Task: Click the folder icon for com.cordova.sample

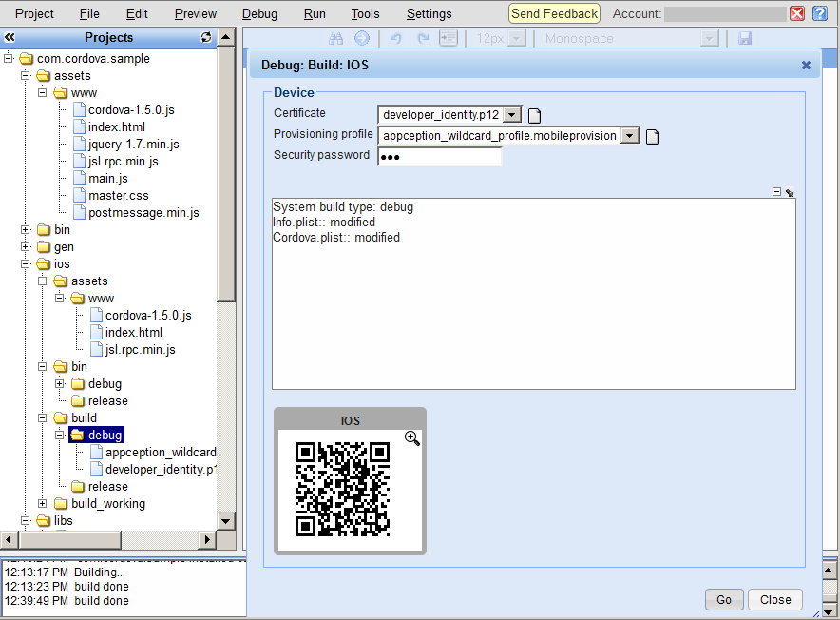Action: 27,58
